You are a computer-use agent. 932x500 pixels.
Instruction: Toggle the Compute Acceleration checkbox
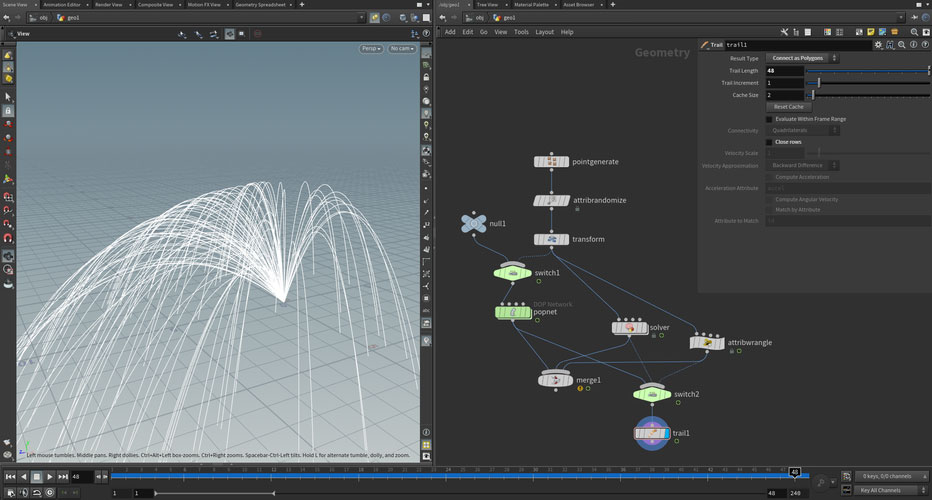point(769,177)
